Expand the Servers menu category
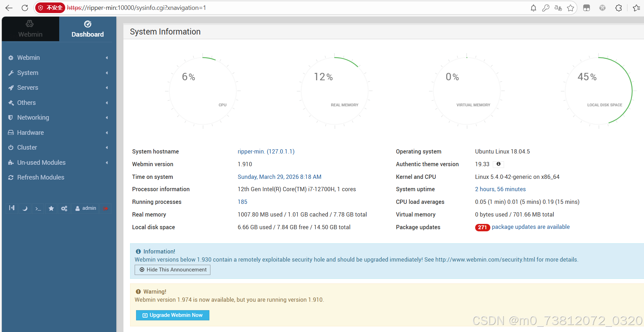The height and width of the screenshot is (332, 644). [x=58, y=88]
